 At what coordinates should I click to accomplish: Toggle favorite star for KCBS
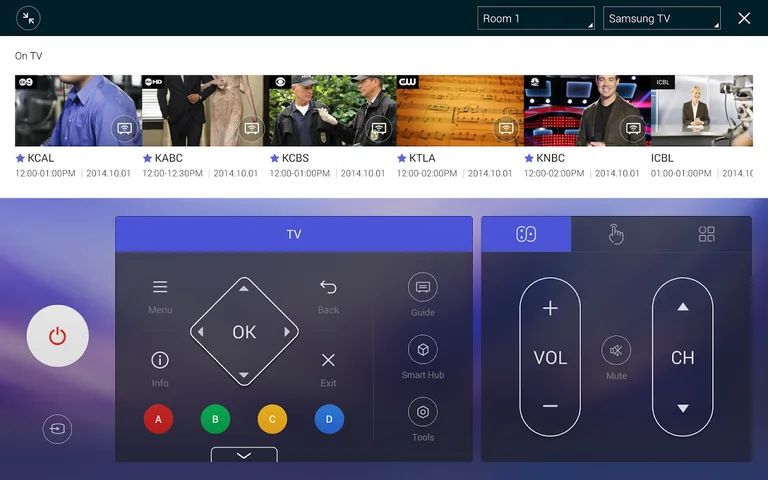275,158
